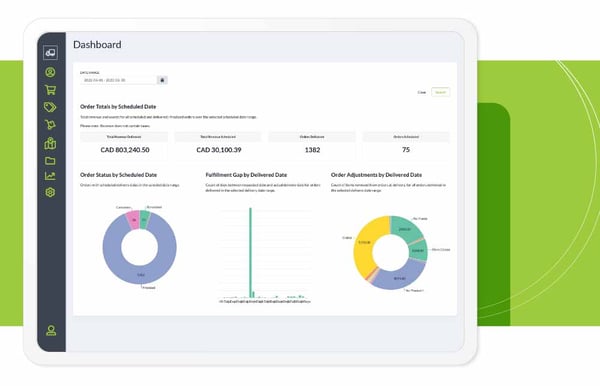
Task: Click the lower green slice of the Order Adjustments donut
Action: (x=418, y=251)
